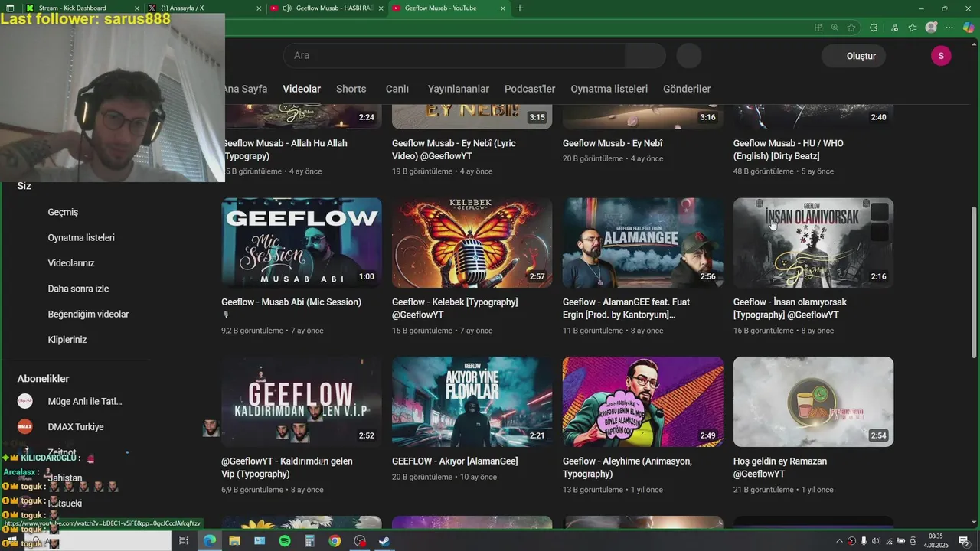The image size is (980, 551).
Task: Play the Hoş geldin ey Ramazan thumbnail
Action: tap(813, 402)
